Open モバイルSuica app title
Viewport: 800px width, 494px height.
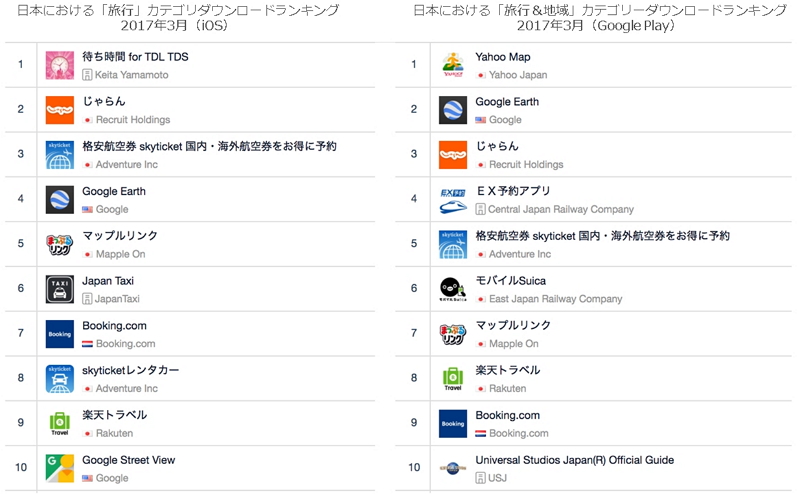click(511, 281)
